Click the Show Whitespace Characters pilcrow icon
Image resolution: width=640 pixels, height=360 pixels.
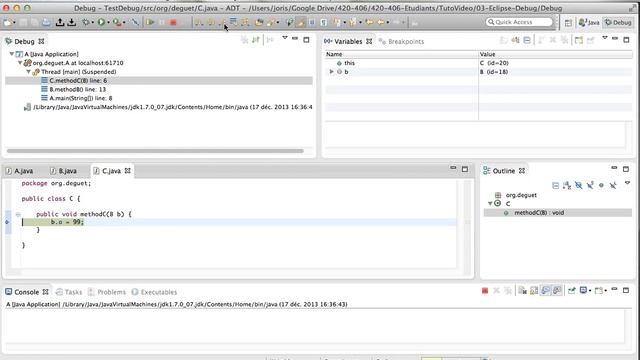324,22
